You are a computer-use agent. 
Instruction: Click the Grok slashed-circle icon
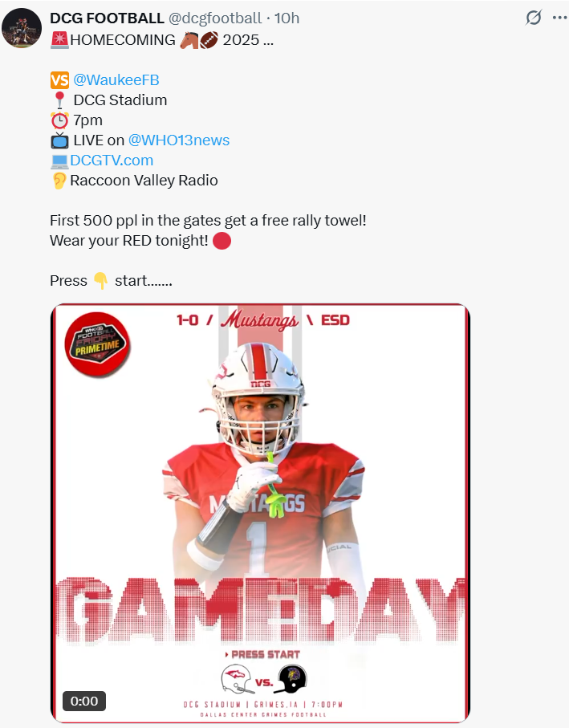click(x=534, y=18)
